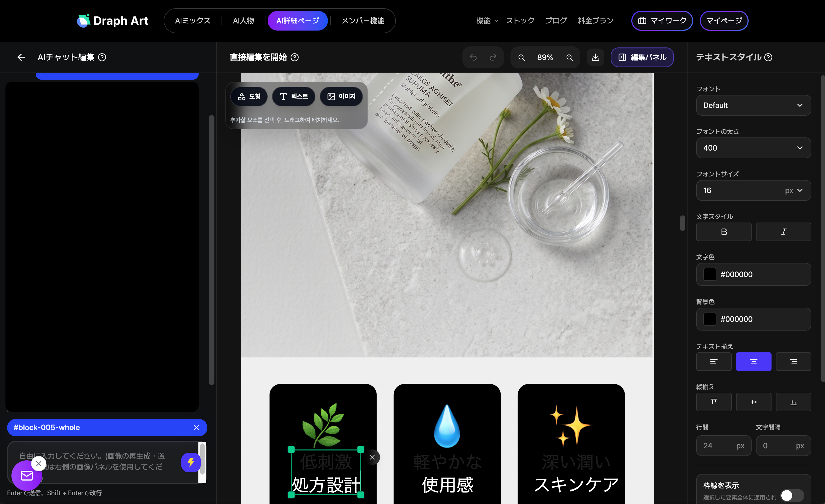Click the Draph Art logo

point(112,21)
